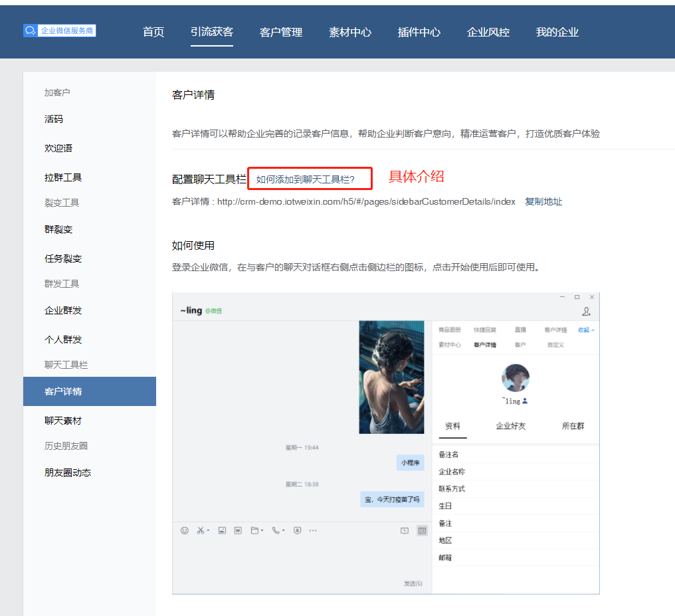This screenshot has width=675, height=616.
Task: Click the folder icon in chat toolbar
Action: [x=255, y=530]
